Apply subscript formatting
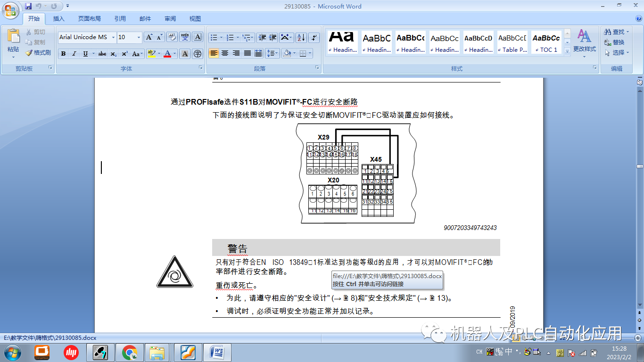Viewport: 644px width, 362px height. pyautogui.click(x=114, y=54)
